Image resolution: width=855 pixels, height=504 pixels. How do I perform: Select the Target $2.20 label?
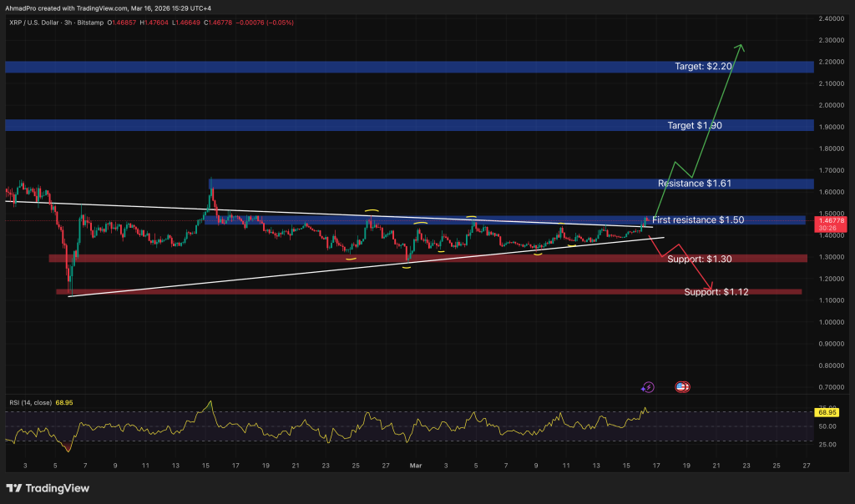click(x=704, y=65)
